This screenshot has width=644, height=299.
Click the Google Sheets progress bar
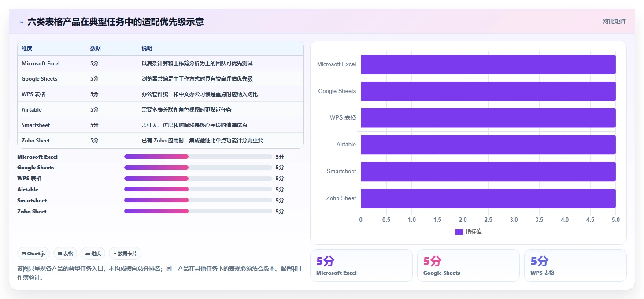coord(198,168)
